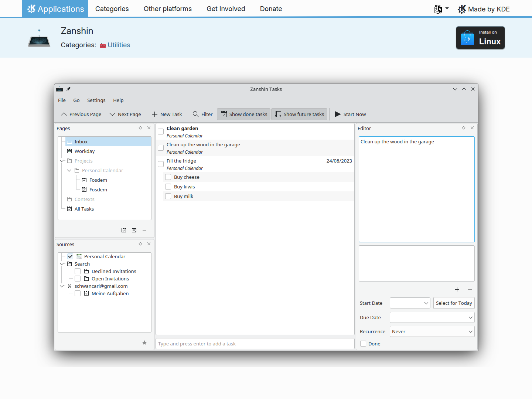532x399 pixels.
Task: Click the remove page minus icon under Pages
Action: tap(144, 230)
